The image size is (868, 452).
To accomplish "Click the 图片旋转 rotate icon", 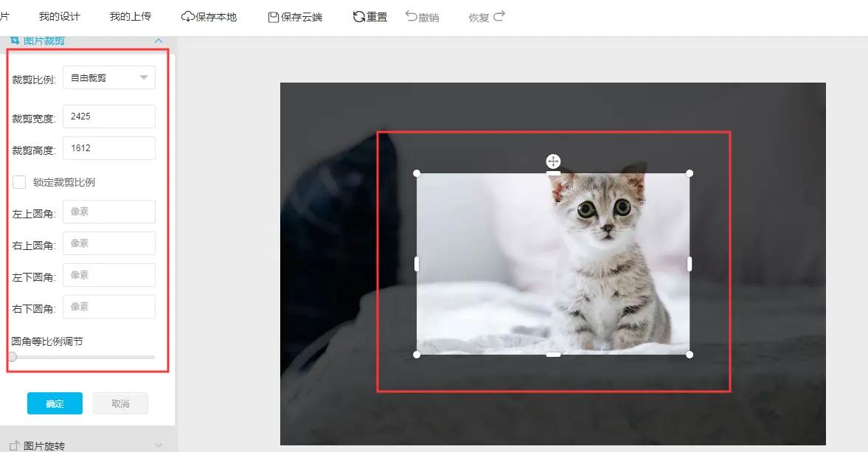I will coord(15,445).
